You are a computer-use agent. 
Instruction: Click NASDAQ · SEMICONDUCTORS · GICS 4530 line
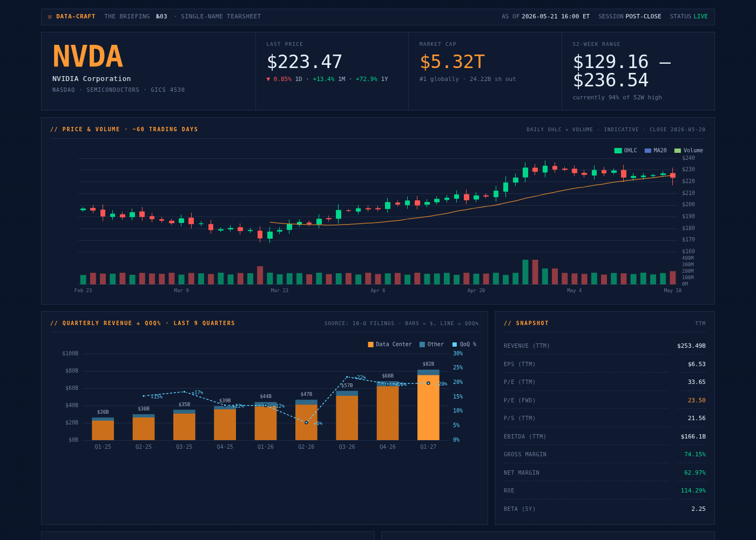click(x=118, y=90)
